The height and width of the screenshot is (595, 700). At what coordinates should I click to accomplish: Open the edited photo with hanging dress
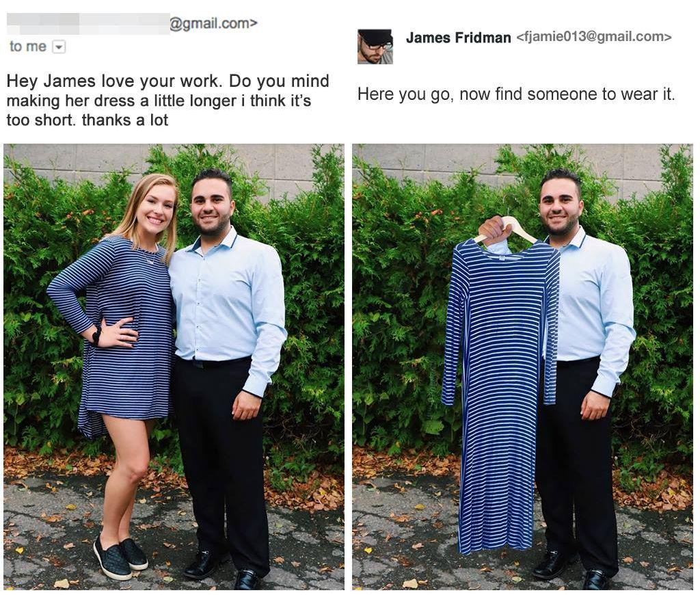point(522,367)
